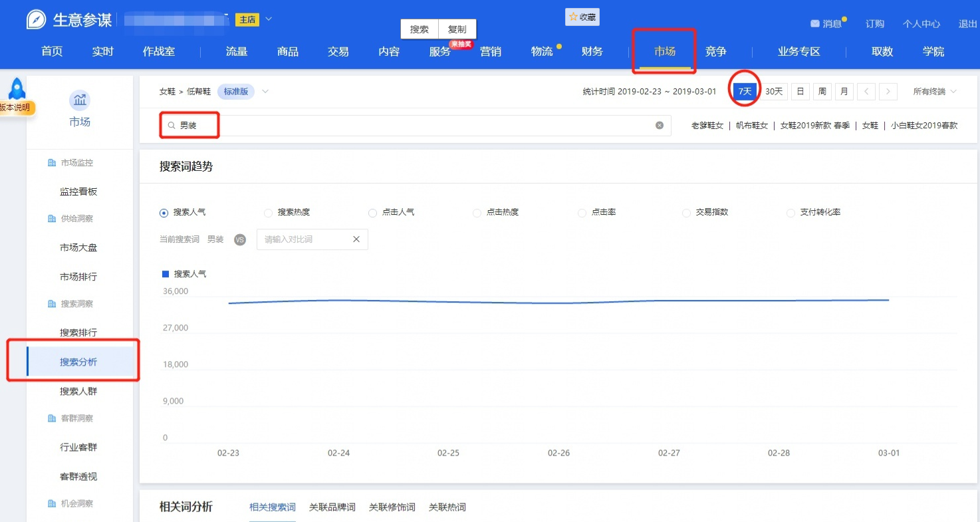Image resolution: width=980 pixels, height=522 pixels.
Task: Select the 点击热度 radio button
Action: pos(477,213)
